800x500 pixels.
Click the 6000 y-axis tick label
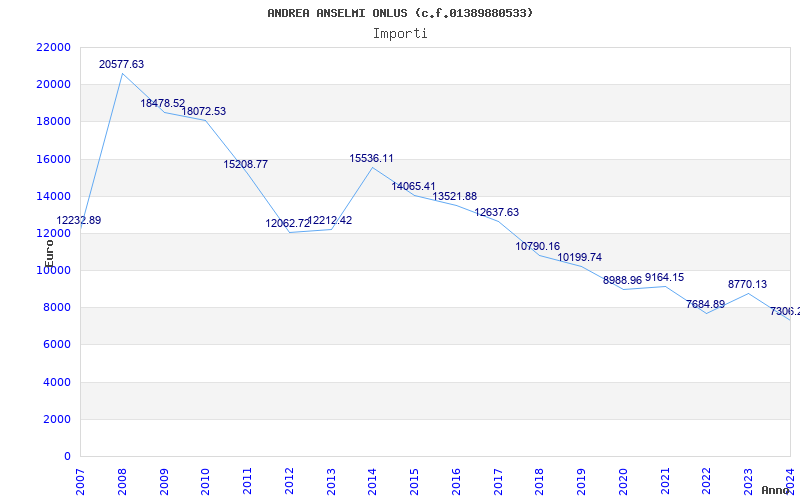tap(57, 345)
